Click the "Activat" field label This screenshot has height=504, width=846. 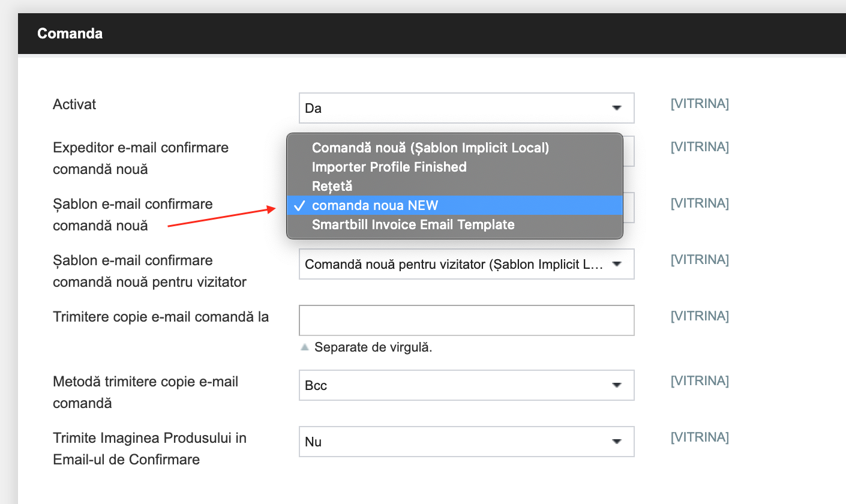click(x=74, y=104)
